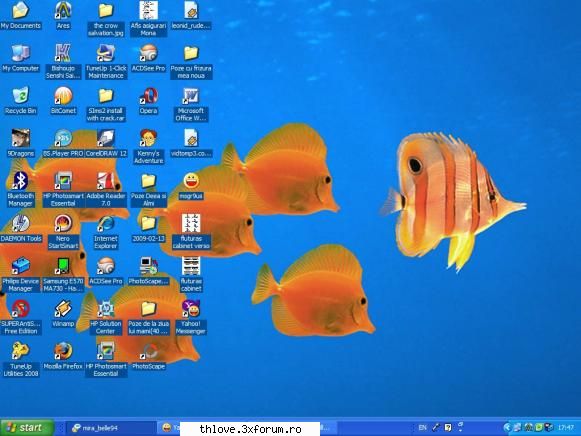Select fluturas cabinet verso image file
Viewport: 581px width, 436px height.
(x=191, y=232)
